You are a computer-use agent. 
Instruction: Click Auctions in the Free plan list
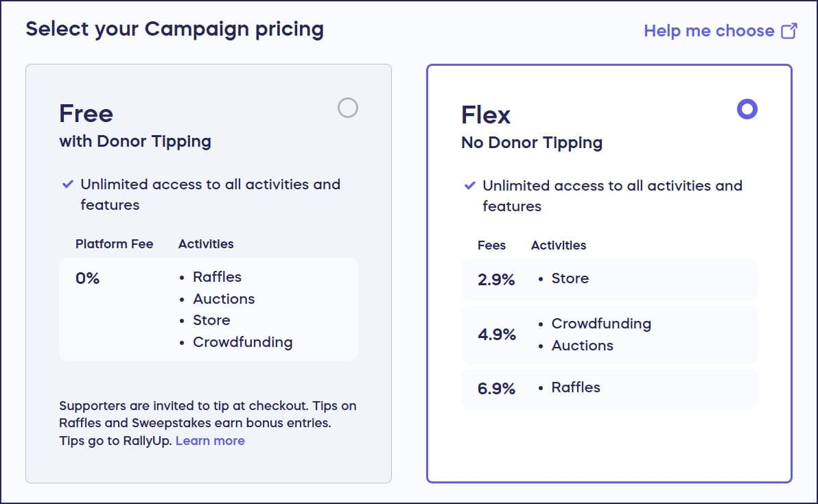(224, 299)
